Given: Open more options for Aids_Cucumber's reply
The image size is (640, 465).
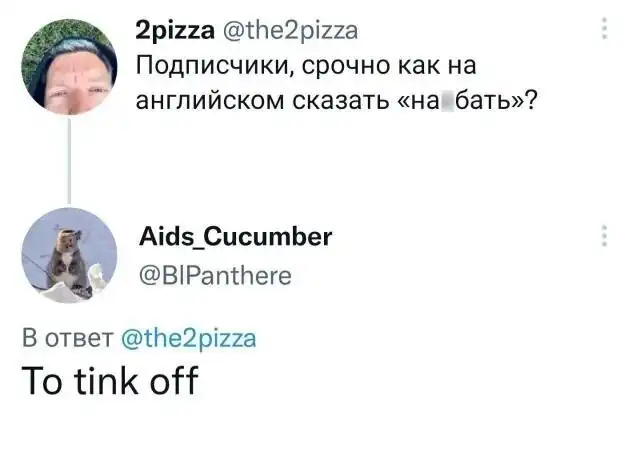Looking at the screenshot, I should (604, 237).
